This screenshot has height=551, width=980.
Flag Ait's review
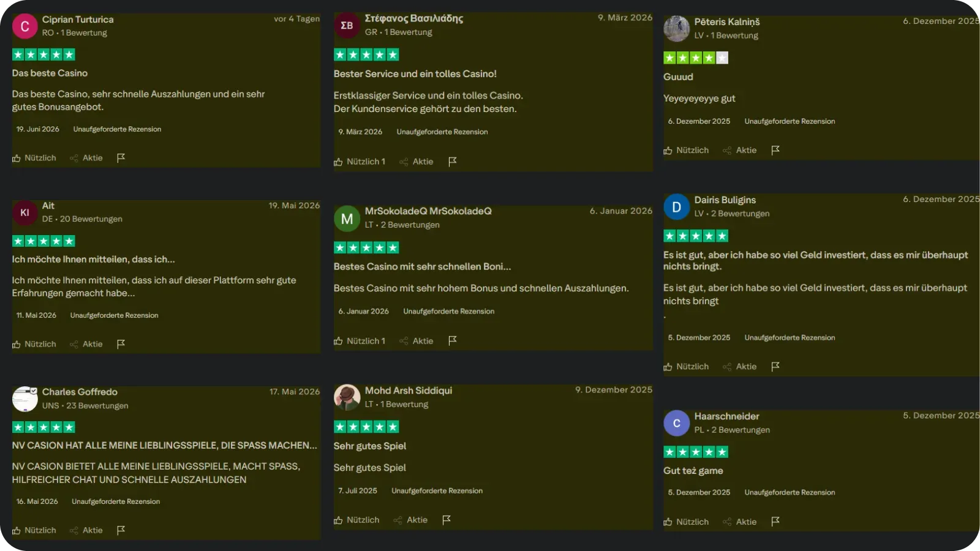click(121, 344)
